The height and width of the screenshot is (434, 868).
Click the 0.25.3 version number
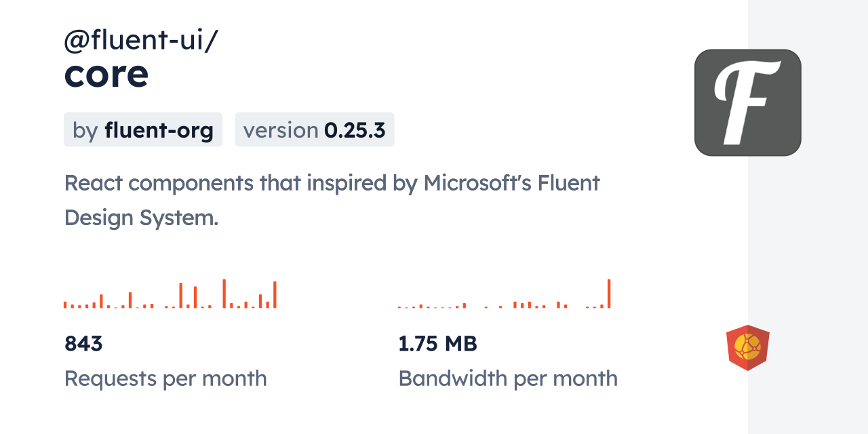pyautogui.click(x=355, y=130)
